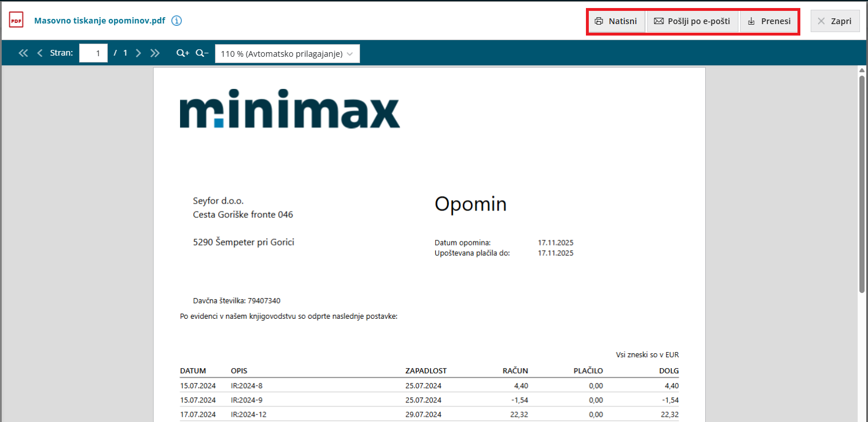The height and width of the screenshot is (422, 868).
Task: Click the red PDF file icon
Action: pos(16,21)
